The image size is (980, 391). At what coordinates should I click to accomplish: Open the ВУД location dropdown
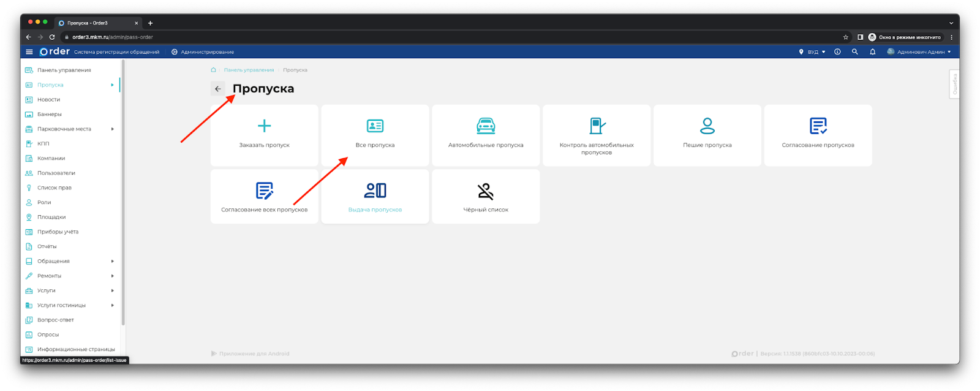[x=812, y=52]
